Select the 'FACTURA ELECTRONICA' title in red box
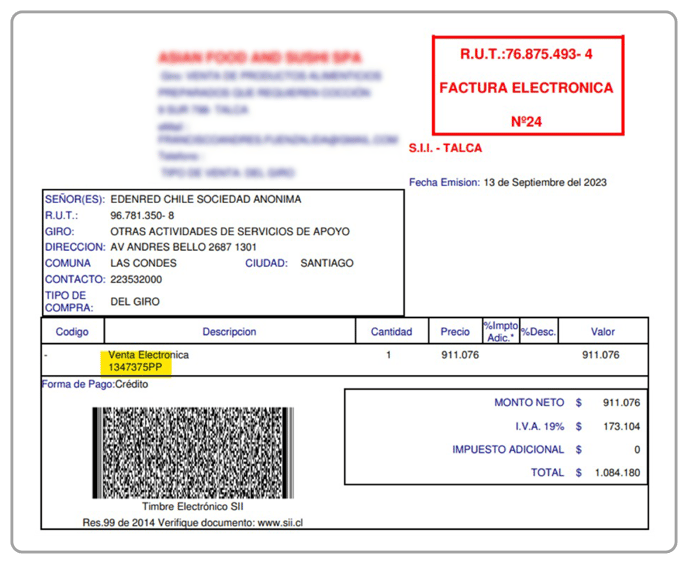Screen dimensions: 688x564 pos(526,88)
